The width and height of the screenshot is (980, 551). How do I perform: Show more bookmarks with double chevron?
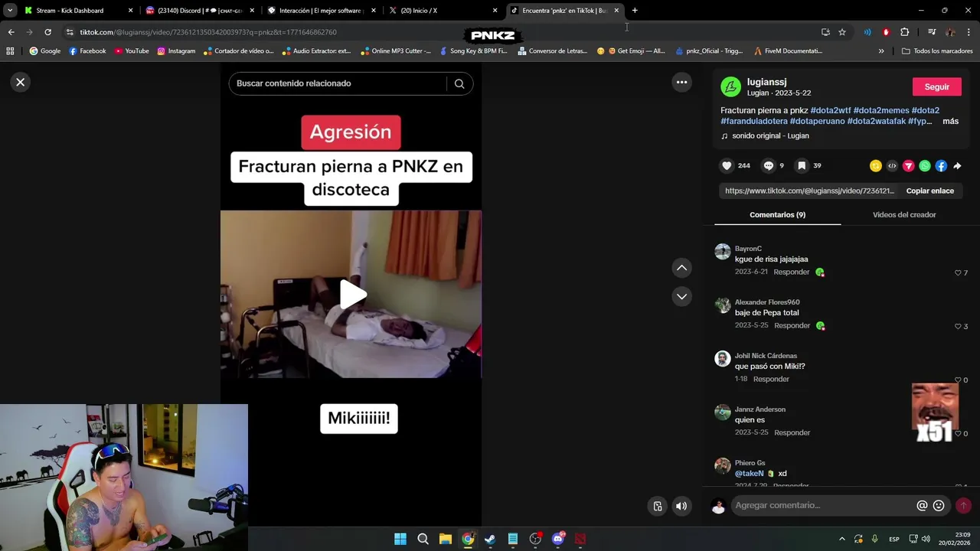[881, 51]
